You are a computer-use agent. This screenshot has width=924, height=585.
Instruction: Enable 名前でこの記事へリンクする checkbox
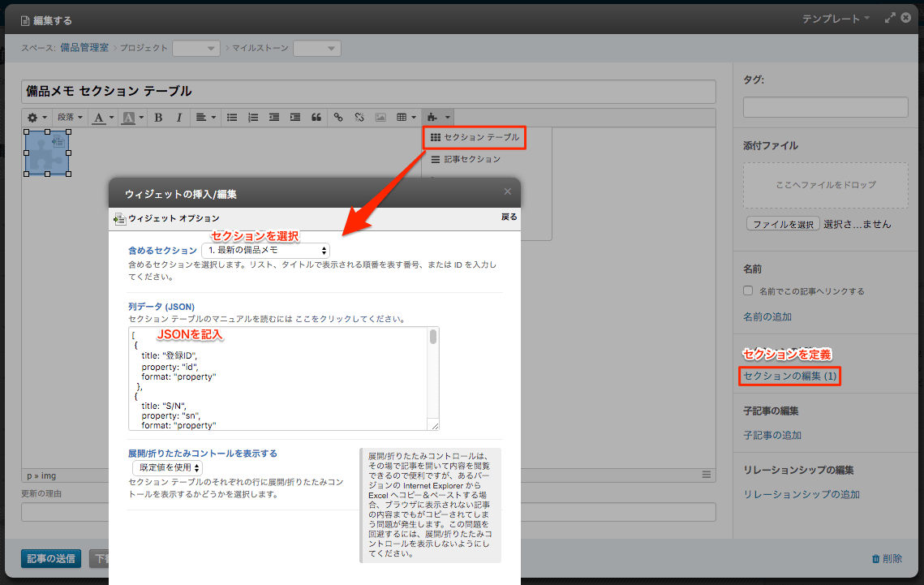(x=749, y=290)
